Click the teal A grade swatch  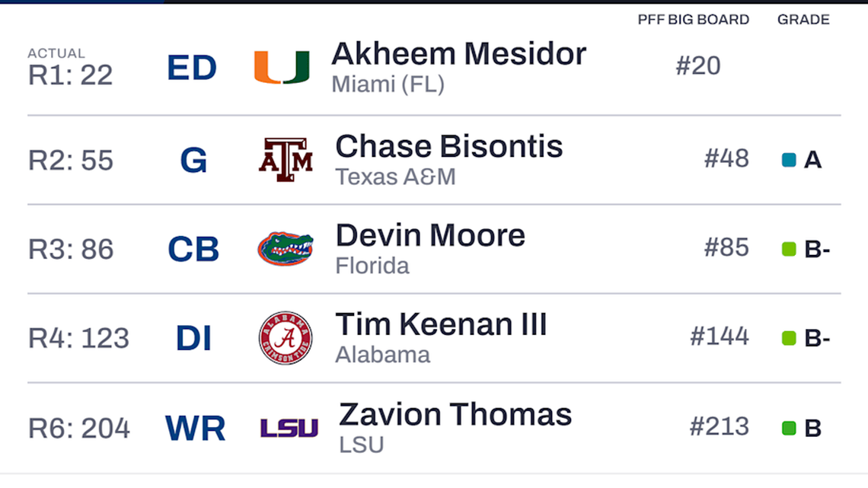point(789,160)
